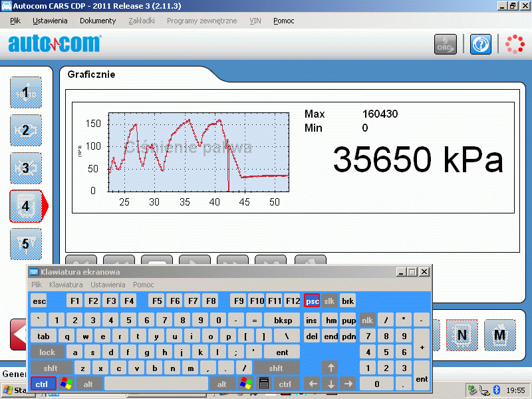This screenshot has width=532, height=399.
Task: Click the tab key
Action: [43, 336]
